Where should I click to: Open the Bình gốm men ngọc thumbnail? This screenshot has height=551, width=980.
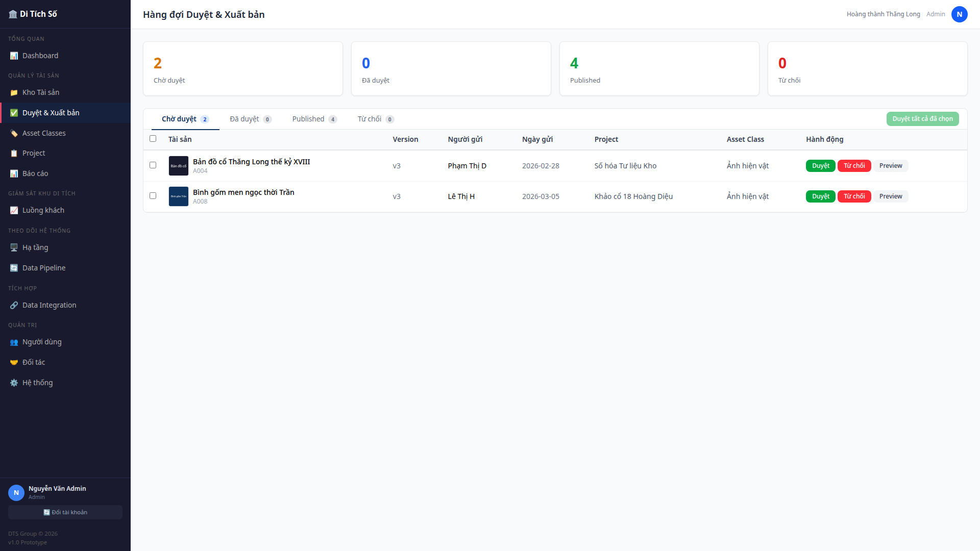pos(179,196)
